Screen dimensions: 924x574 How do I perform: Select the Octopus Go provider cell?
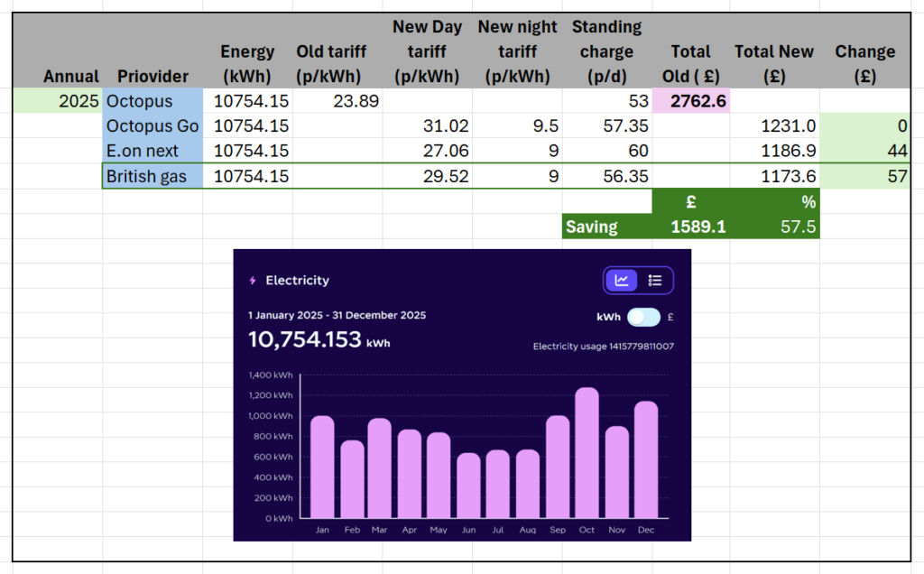[152, 125]
